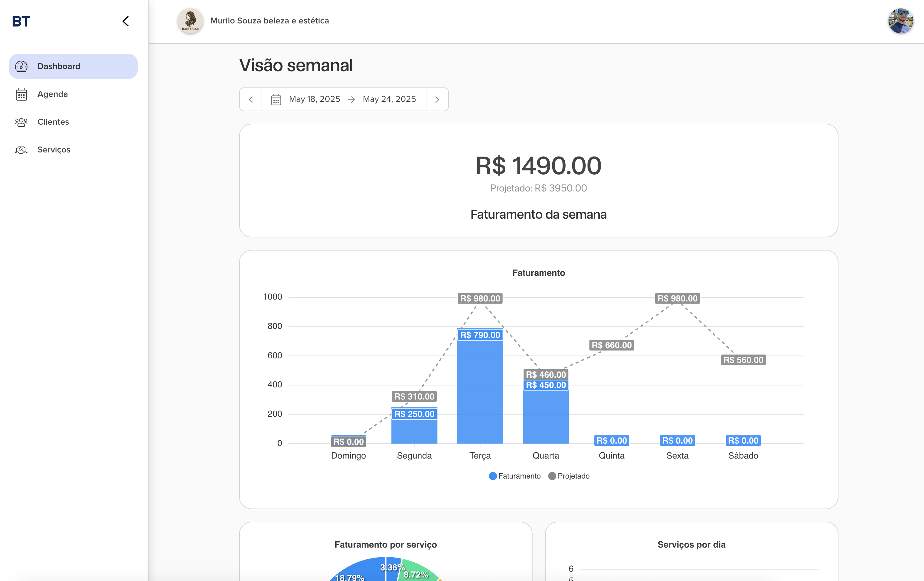Click the Quarta bar R$ 450.00 label
Viewport: 924px width, 581px height.
pyautogui.click(x=546, y=385)
